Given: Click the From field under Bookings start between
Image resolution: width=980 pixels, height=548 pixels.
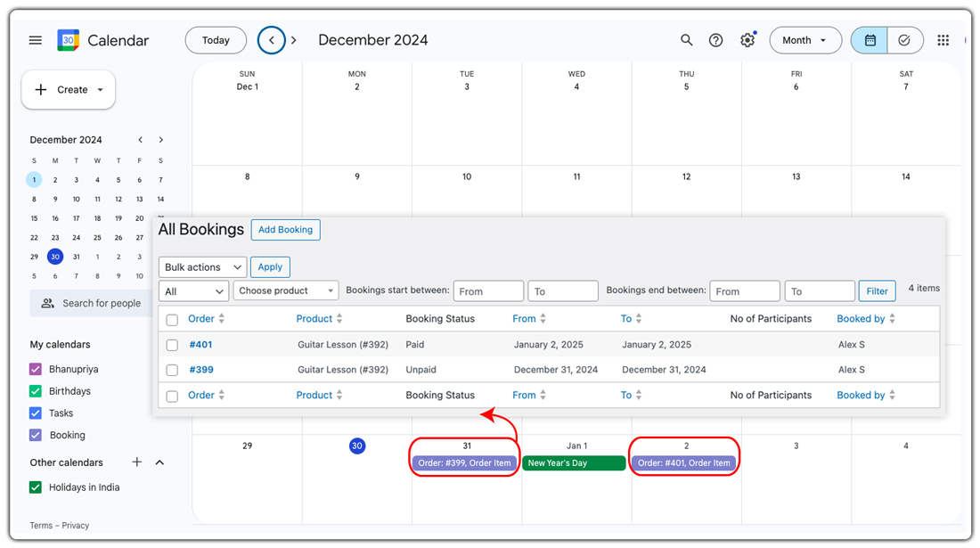Looking at the screenshot, I should point(488,290).
